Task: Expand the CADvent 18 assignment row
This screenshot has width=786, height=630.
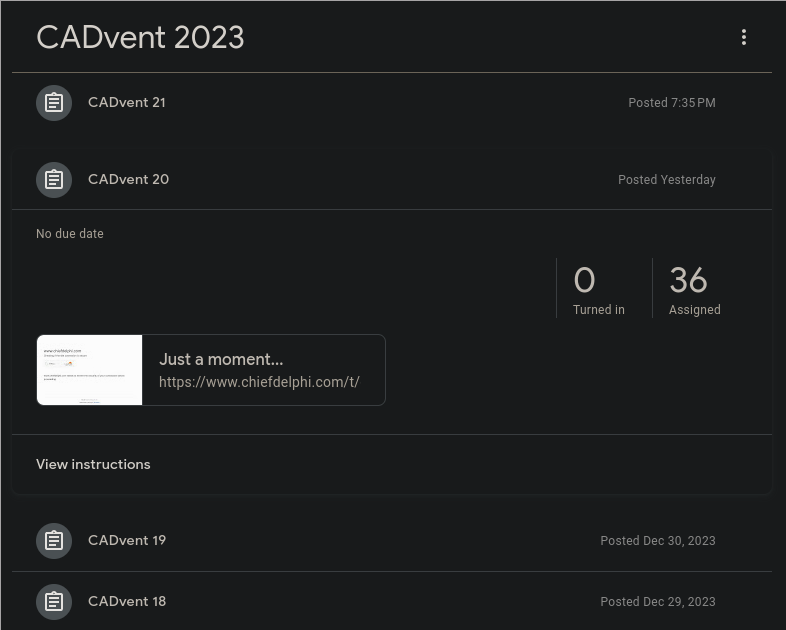Action: pos(391,601)
